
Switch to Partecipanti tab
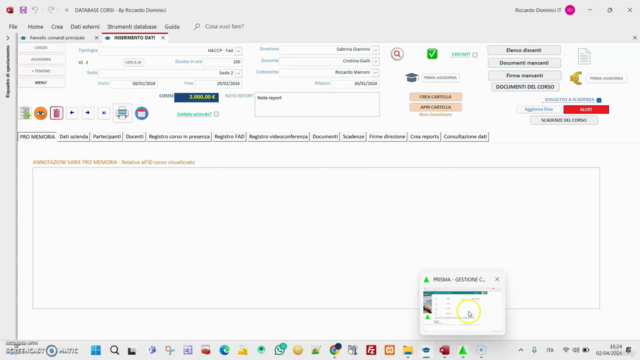coord(107,137)
